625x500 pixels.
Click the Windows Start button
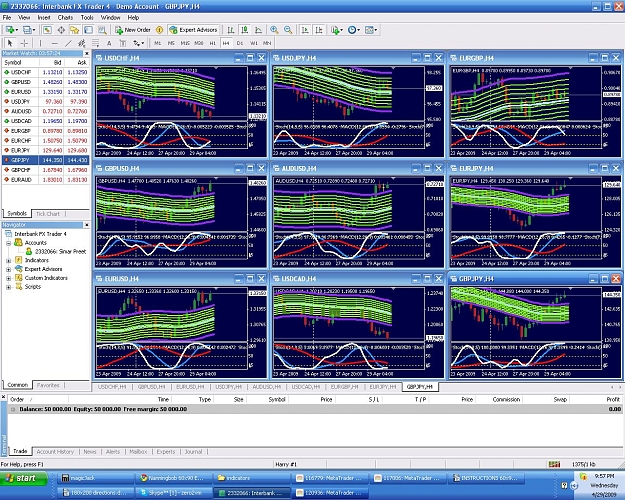(24, 478)
